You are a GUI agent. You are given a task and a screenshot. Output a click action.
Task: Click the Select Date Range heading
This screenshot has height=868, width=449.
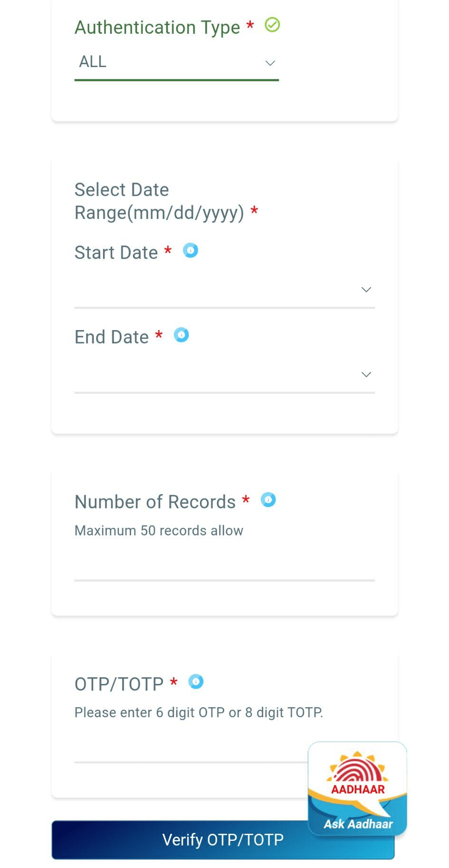coord(159,201)
